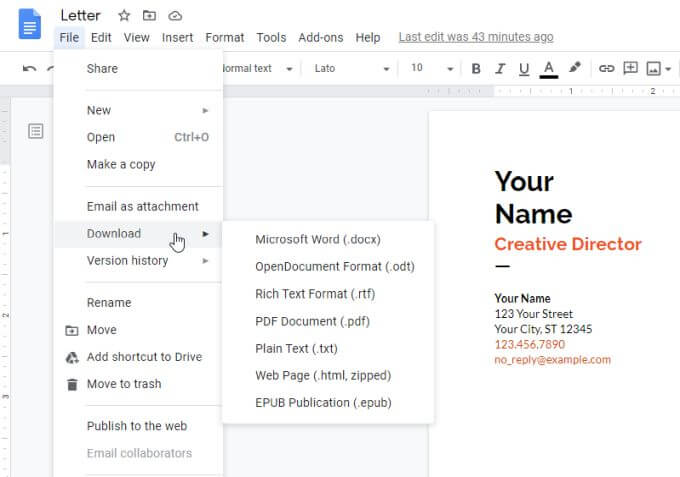Choose PDF Document (.pdf) download option
The height and width of the screenshot is (477, 680).
pyautogui.click(x=312, y=321)
